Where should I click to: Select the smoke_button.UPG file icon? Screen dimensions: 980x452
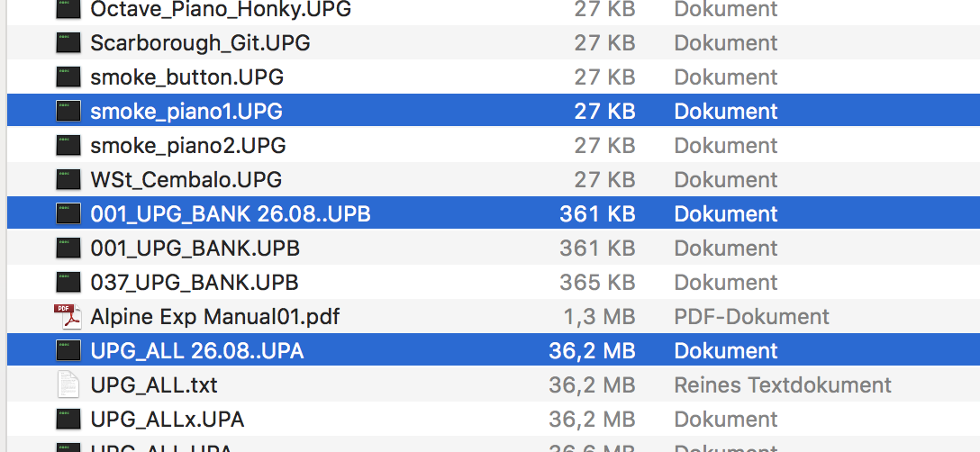tap(68, 77)
